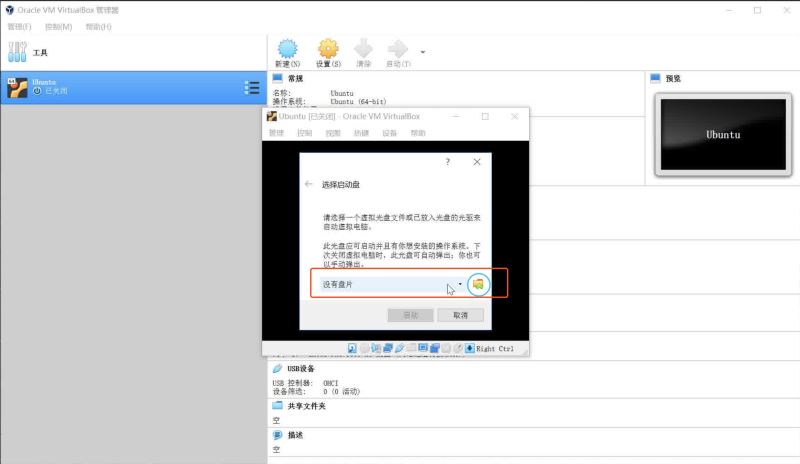800x464 pixels.
Task: Click the 描述 section speech bubble icon
Action: [278, 436]
